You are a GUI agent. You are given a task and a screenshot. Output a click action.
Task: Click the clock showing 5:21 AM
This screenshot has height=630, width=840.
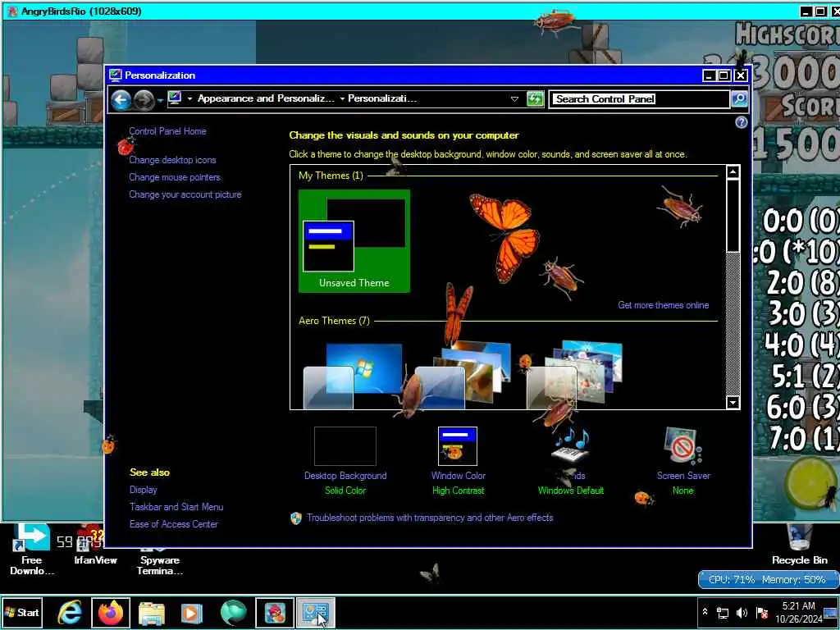pyautogui.click(x=798, y=612)
